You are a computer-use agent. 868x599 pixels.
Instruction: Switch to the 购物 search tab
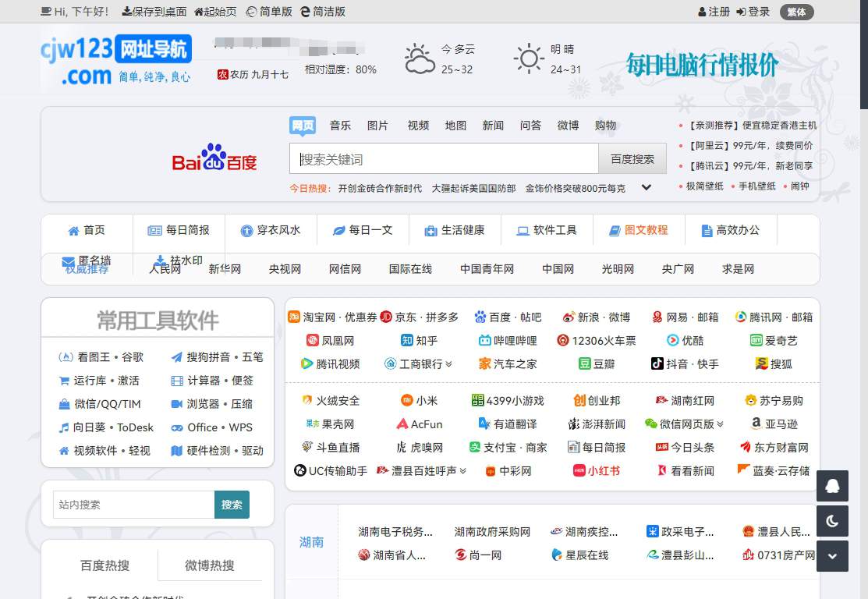606,126
